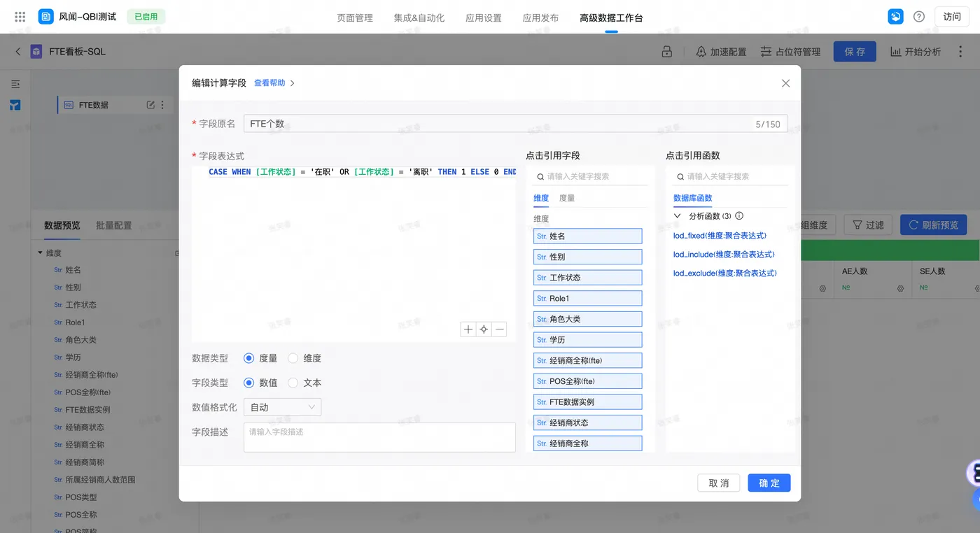Click the blue assistant icon in top bar

(895, 17)
